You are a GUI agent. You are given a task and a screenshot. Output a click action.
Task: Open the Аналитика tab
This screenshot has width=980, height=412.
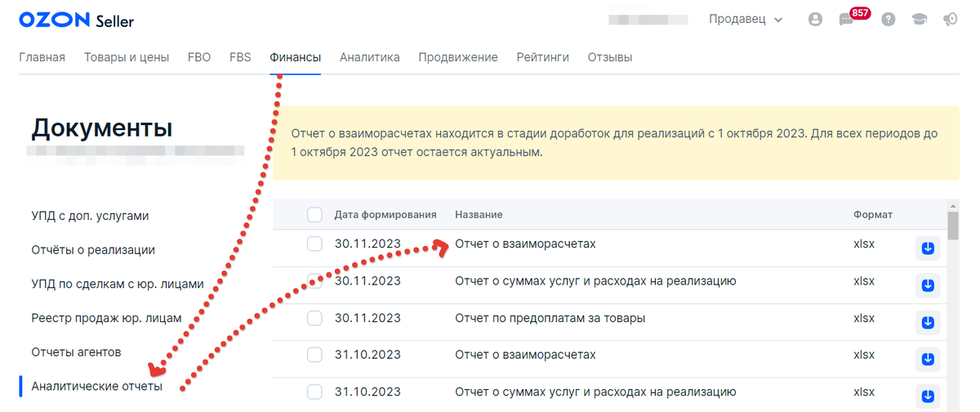tap(370, 57)
